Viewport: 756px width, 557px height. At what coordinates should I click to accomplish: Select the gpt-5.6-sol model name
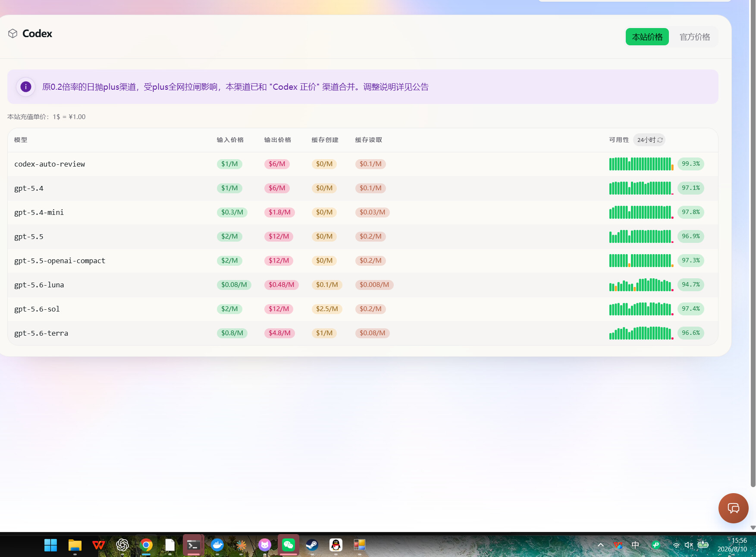[x=37, y=309]
